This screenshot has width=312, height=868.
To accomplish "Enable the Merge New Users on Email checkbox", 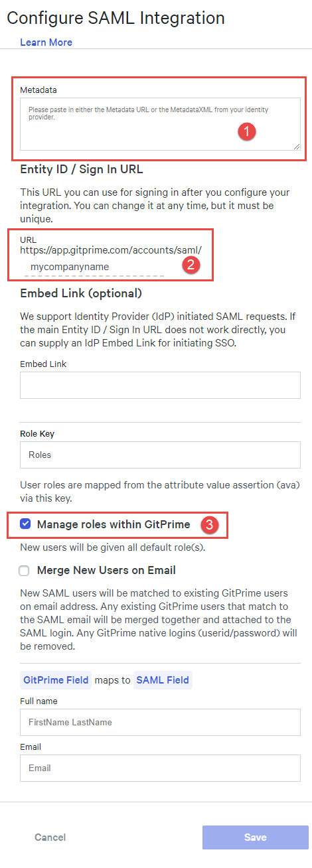I will tap(25, 570).
